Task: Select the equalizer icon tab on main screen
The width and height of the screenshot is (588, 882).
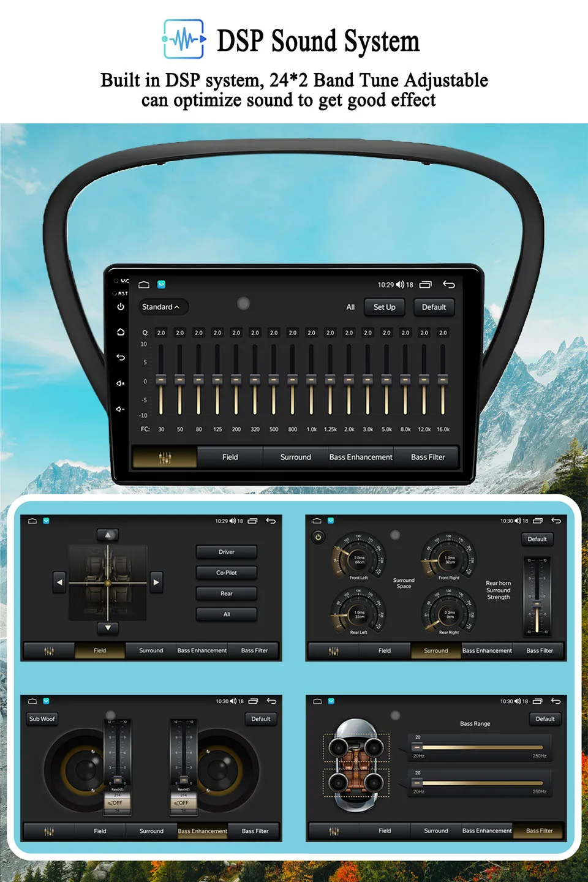Action: point(165,458)
